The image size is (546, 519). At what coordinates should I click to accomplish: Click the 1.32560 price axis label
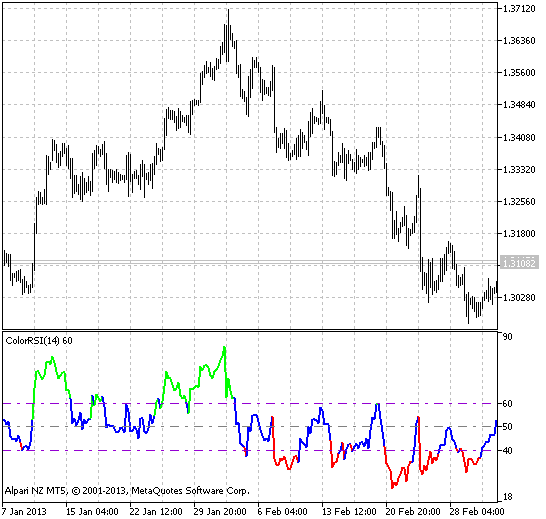pyautogui.click(x=519, y=202)
